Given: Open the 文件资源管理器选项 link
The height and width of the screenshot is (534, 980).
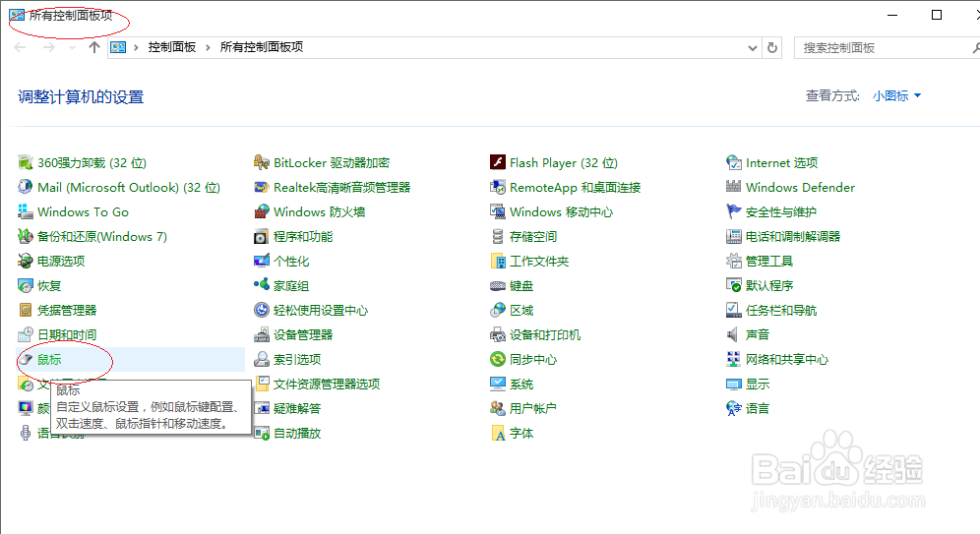Looking at the screenshot, I should (x=327, y=385).
